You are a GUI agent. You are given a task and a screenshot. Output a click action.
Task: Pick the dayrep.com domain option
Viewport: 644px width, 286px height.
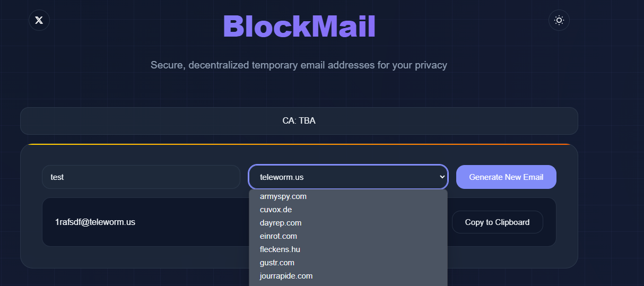(x=281, y=223)
